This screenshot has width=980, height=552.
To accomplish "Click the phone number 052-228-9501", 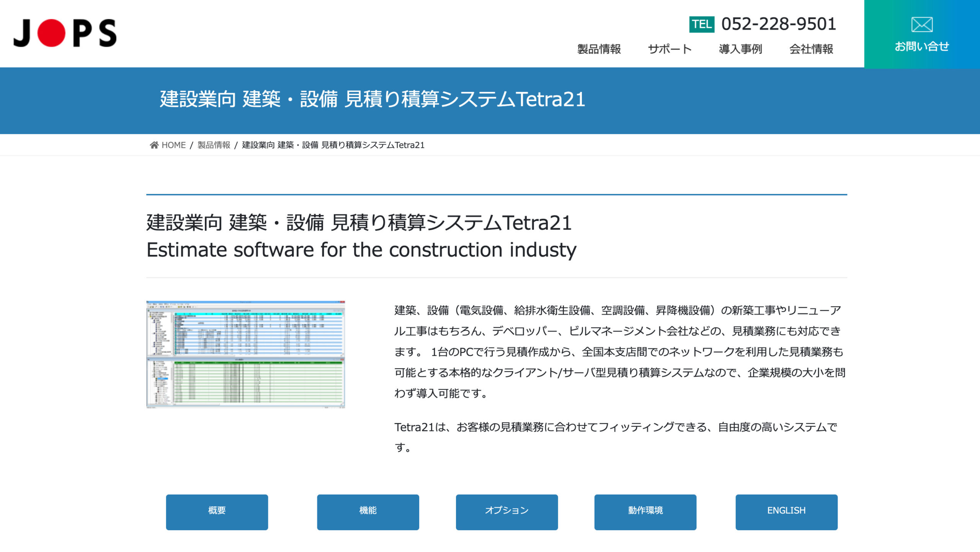I will [x=779, y=24].
